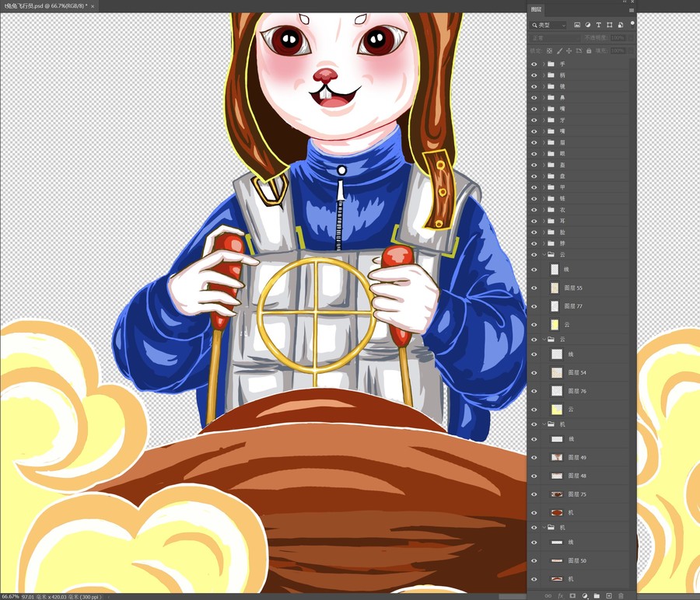The image size is (700, 600).
Task: Toggle visibility of 图层 50
Action: point(534,560)
